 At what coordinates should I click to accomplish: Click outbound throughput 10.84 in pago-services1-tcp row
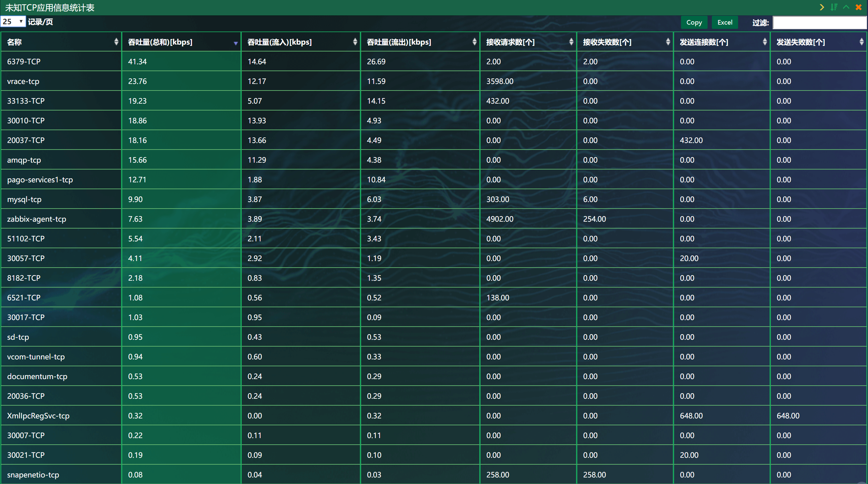(x=376, y=179)
